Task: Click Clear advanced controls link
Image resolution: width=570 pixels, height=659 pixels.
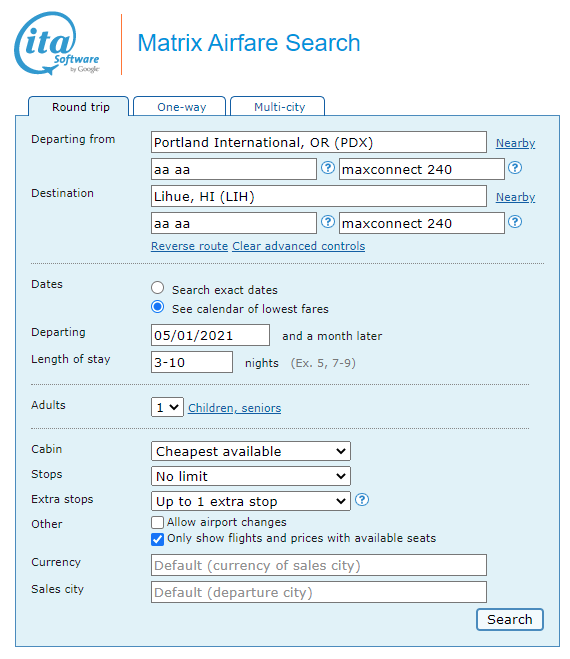Action: [298, 246]
